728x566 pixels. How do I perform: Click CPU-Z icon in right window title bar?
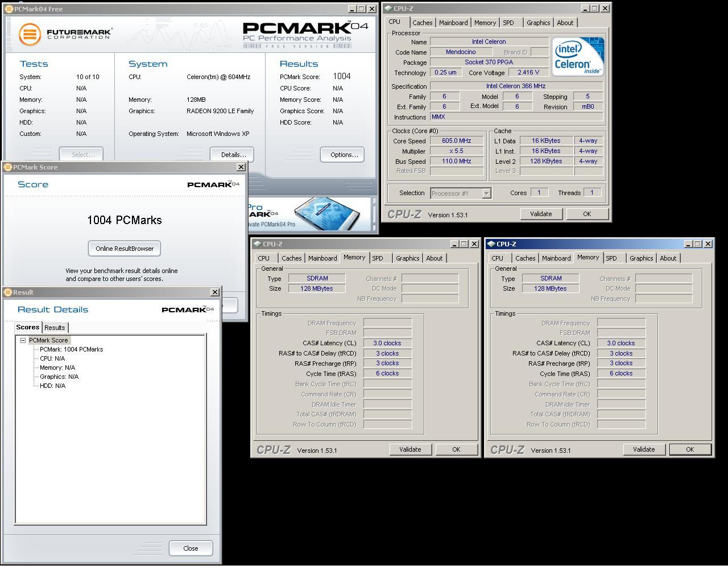click(491, 244)
